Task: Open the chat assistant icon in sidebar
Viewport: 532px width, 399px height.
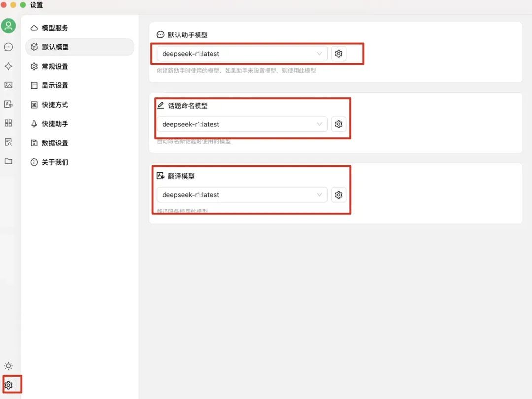Action: [8, 47]
